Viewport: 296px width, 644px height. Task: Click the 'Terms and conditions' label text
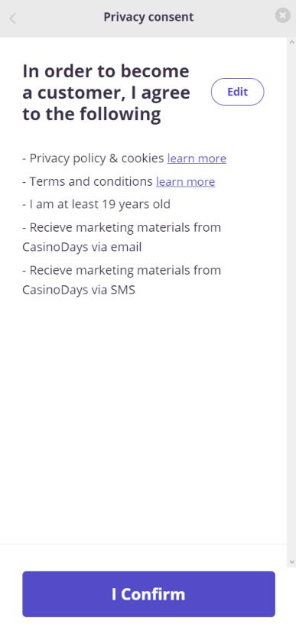click(x=91, y=181)
